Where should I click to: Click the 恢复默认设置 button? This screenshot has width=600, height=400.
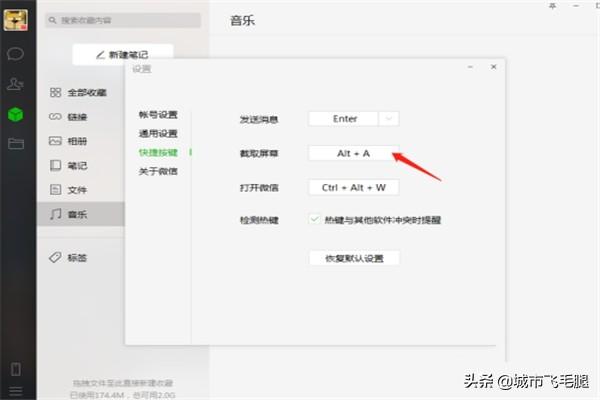[354, 258]
